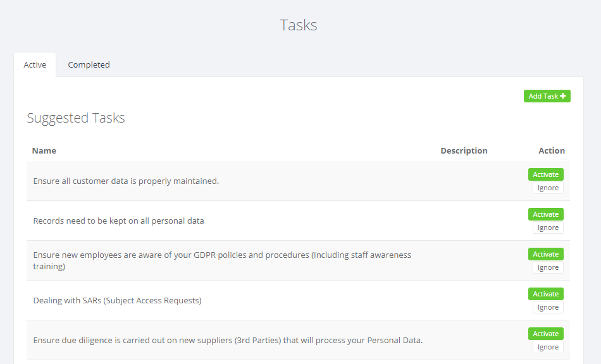Ignore the 3rd party due diligence task
Image resolution: width=601 pixels, height=364 pixels.
tap(548, 347)
